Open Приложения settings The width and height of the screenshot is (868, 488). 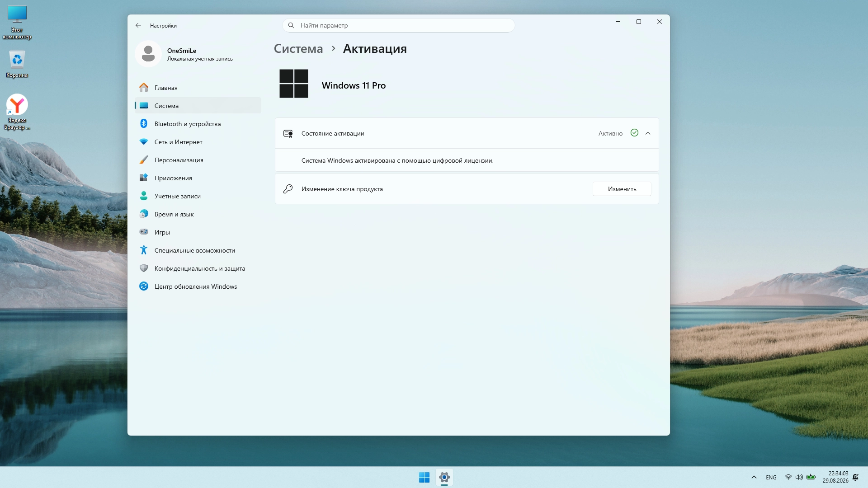(x=198, y=178)
